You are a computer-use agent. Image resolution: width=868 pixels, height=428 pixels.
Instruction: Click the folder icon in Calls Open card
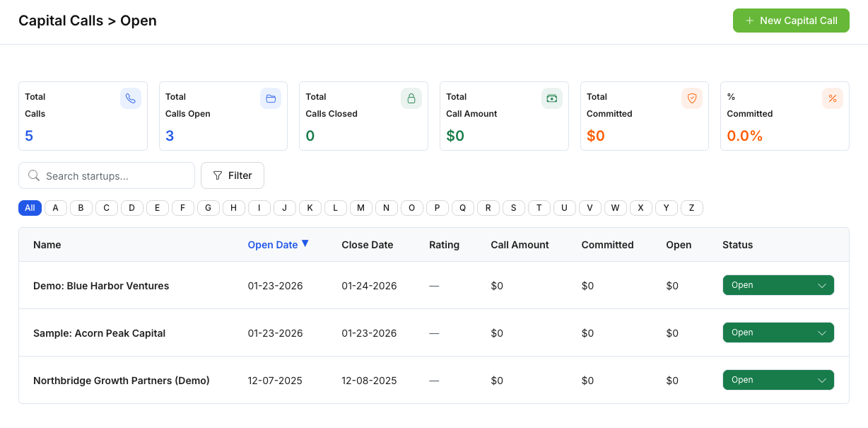[x=271, y=98]
